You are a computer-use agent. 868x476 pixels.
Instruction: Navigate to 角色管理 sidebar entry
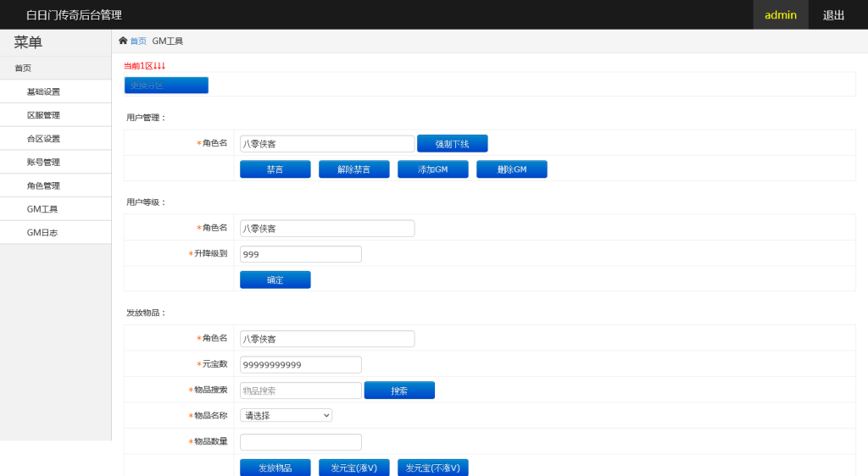(43, 185)
